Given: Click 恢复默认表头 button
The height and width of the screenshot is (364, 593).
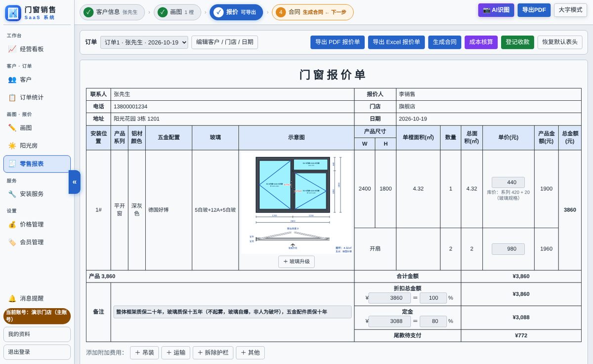Looking at the screenshot, I should click(560, 42).
